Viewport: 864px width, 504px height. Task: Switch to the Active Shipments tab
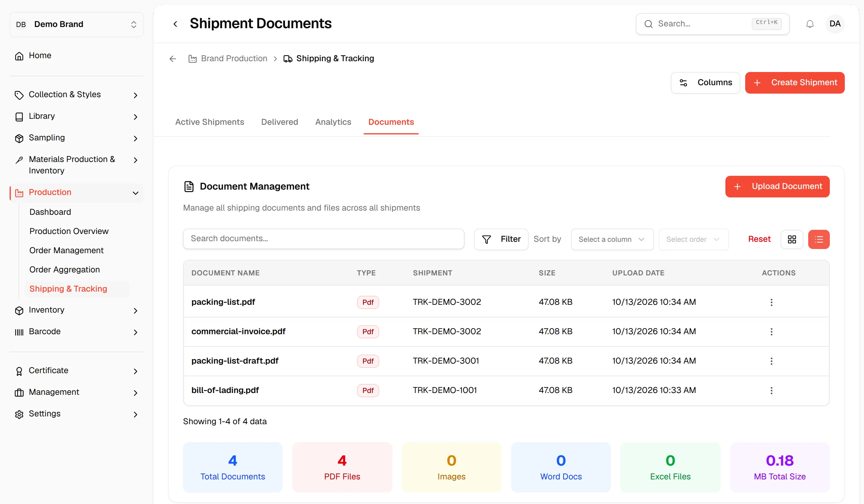[209, 122]
